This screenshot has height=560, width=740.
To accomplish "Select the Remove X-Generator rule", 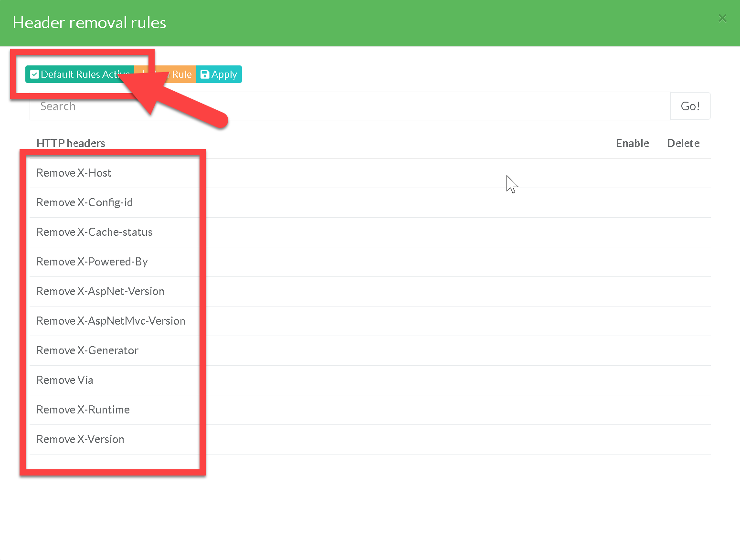I will click(87, 350).
